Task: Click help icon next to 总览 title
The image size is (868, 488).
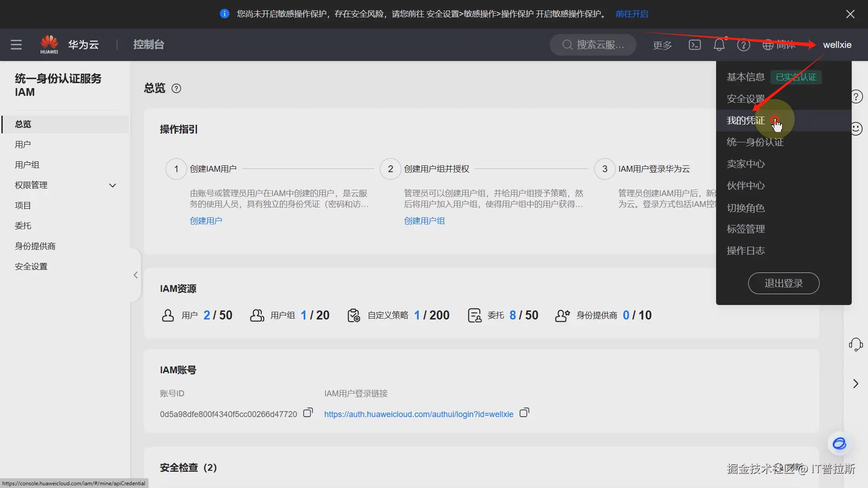Action: 176,89
